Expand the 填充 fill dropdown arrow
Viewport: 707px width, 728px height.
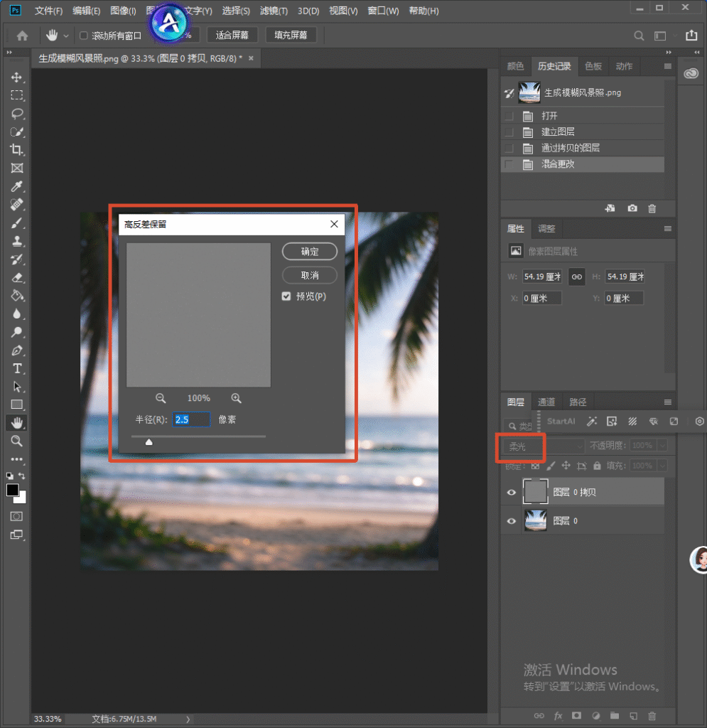(x=662, y=465)
